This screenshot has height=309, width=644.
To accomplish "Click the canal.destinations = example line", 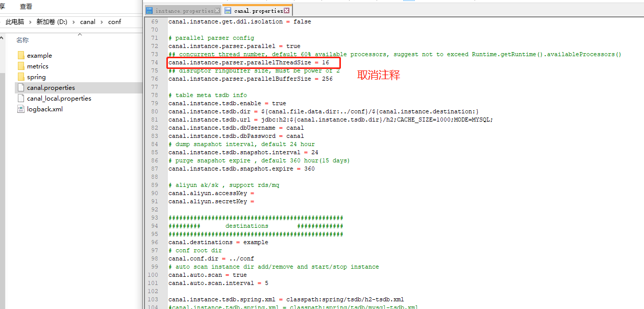I will click(x=218, y=242).
